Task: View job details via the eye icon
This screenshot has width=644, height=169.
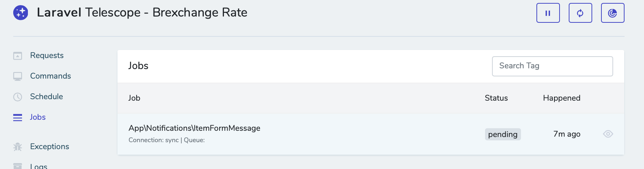Action: click(608, 134)
